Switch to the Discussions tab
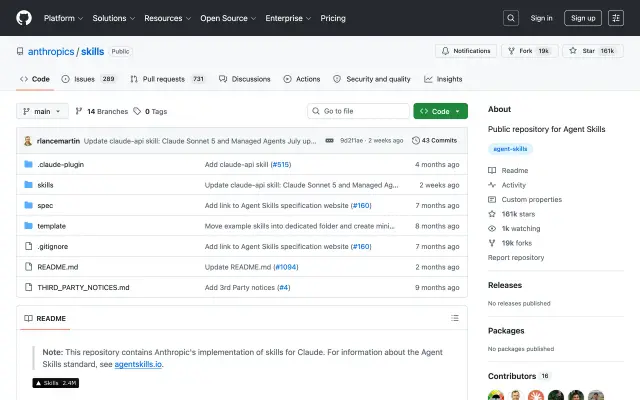The height and width of the screenshot is (400, 640). tap(244, 79)
